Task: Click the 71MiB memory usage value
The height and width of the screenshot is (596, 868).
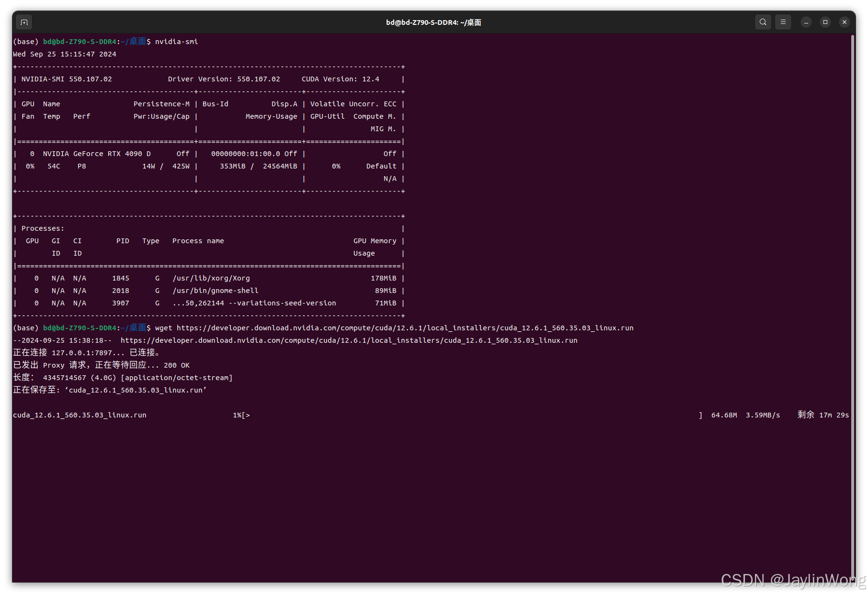Action: point(386,303)
